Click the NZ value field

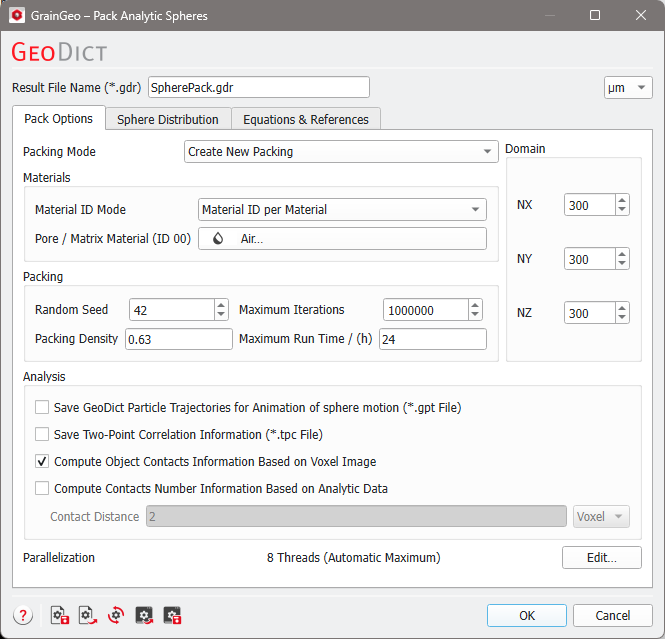(590, 313)
